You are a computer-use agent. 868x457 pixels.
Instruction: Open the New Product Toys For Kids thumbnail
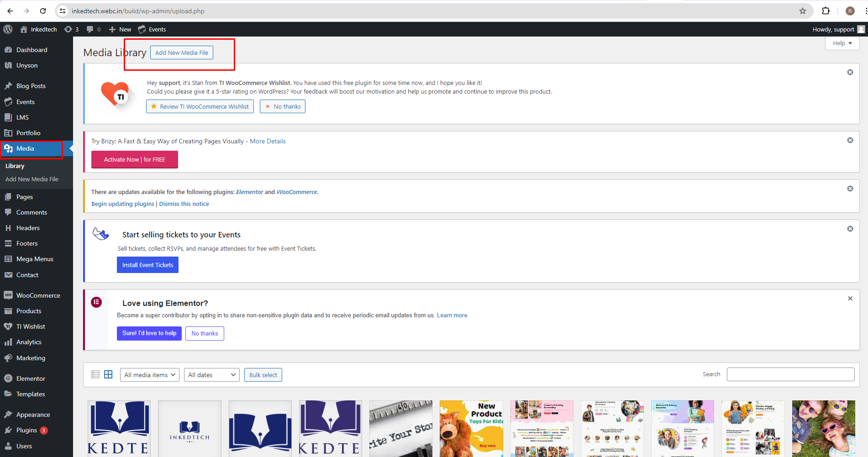point(471,429)
